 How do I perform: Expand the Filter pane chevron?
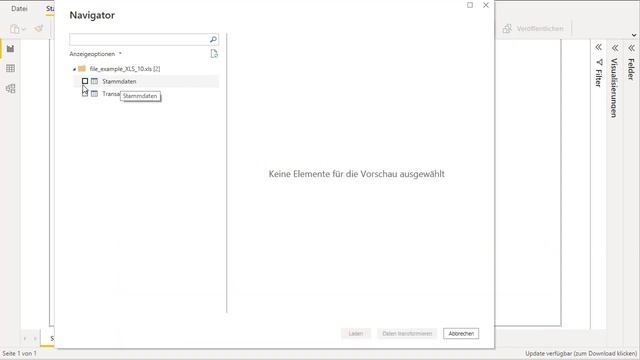tap(598, 47)
